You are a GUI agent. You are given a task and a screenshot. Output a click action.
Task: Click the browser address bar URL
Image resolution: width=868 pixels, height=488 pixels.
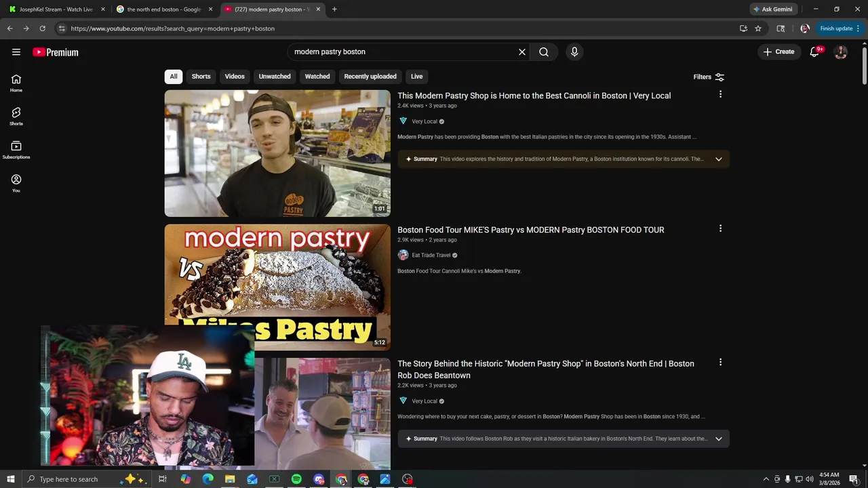click(x=172, y=28)
